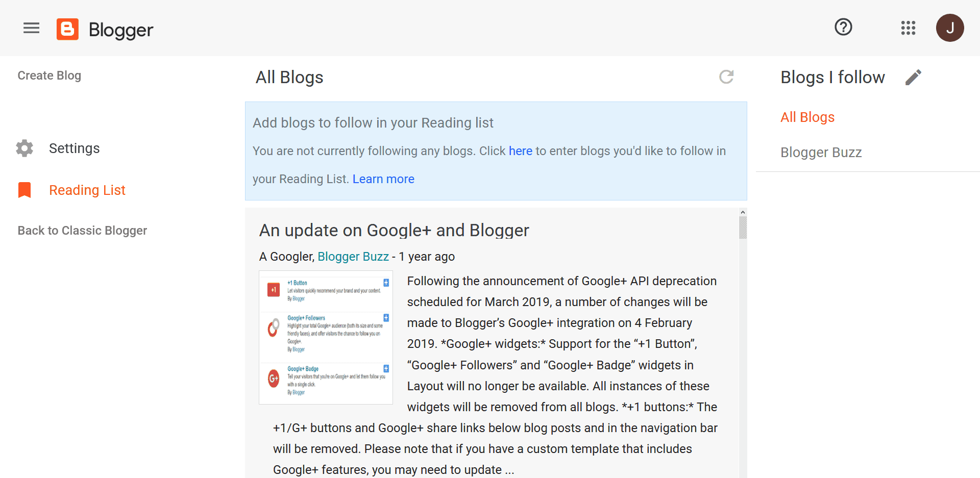Click Back to Classic Blogger
The width and height of the screenshot is (980, 478).
pos(82,230)
